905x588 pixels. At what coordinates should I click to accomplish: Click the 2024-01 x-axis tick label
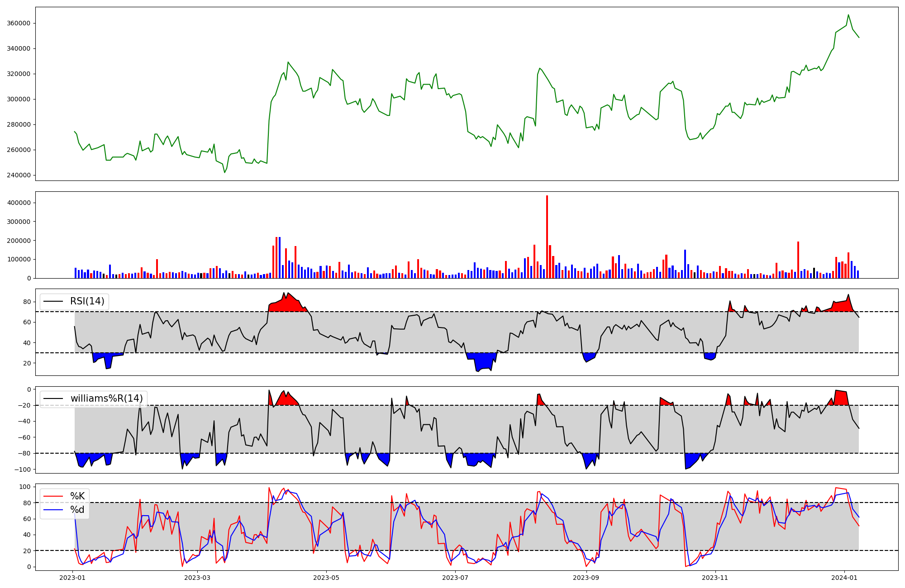click(844, 578)
